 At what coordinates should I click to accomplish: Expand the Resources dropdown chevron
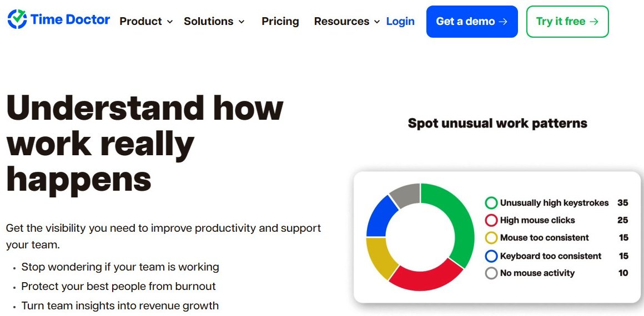pyautogui.click(x=377, y=22)
